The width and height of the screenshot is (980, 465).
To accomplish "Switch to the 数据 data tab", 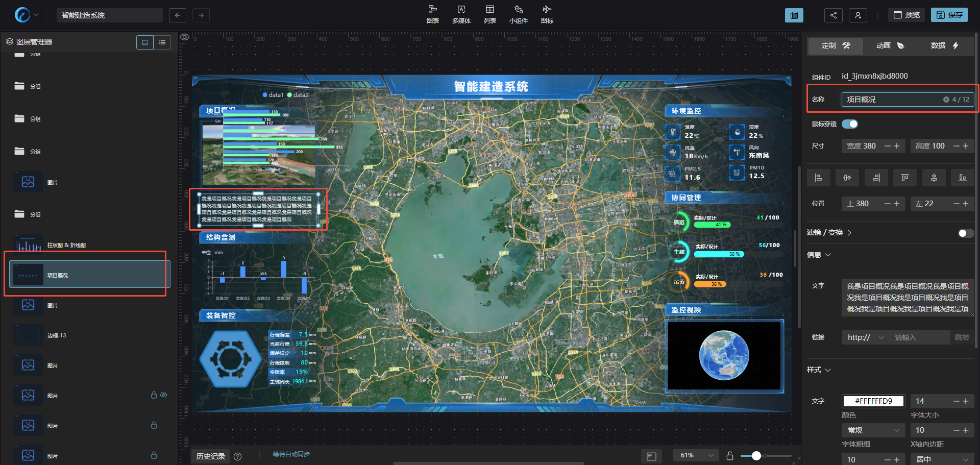I will coord(944,45).
